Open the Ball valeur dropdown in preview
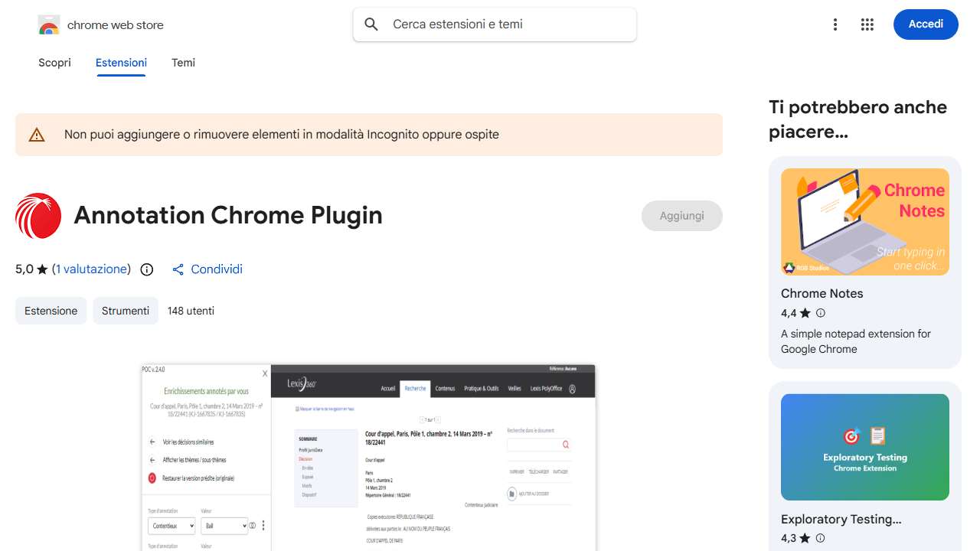This screenshot has height=551, width=980. 224,526
